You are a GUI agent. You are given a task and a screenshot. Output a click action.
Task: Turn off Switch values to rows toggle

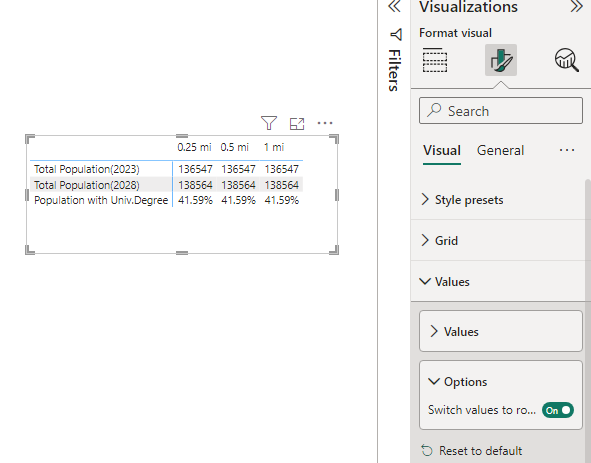pyautogui.click(x=558, y=410)
